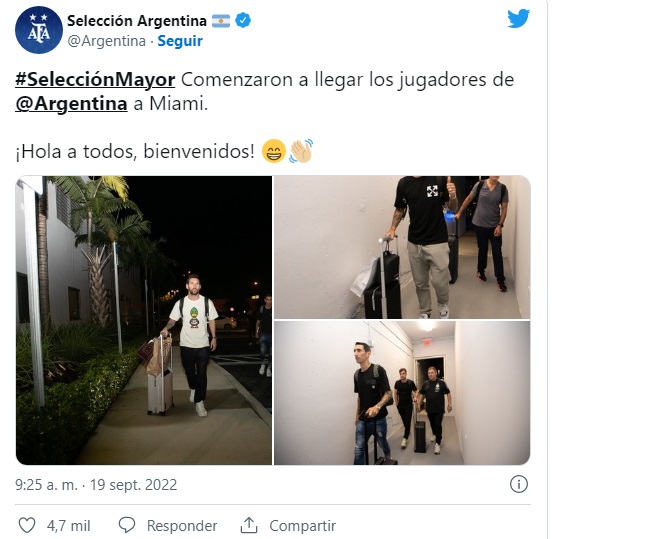648x539 pixels.
Task: Click the Argentina flag emoji
Action: point(221,21)
